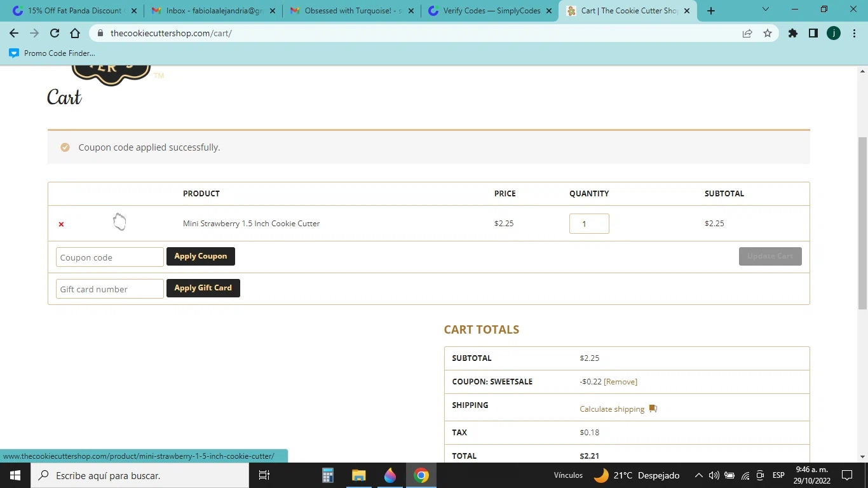
Task: Click the Windows taskbar search box
Action: (139, 475)
